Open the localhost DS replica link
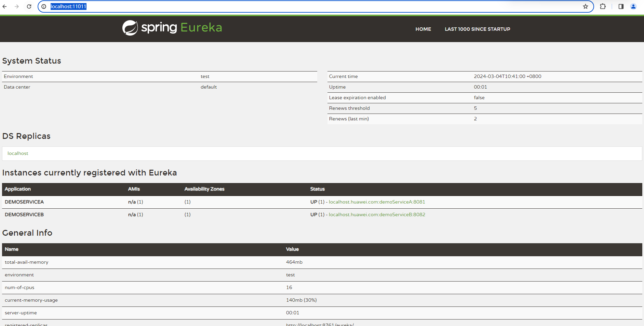Screen dimensions: 644x326 (x=18, y=153)
